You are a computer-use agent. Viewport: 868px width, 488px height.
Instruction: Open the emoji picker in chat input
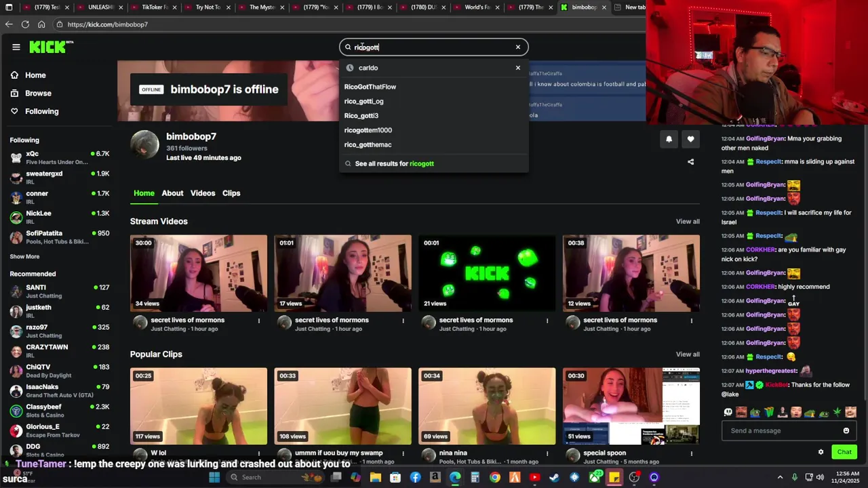pos(846,431)
